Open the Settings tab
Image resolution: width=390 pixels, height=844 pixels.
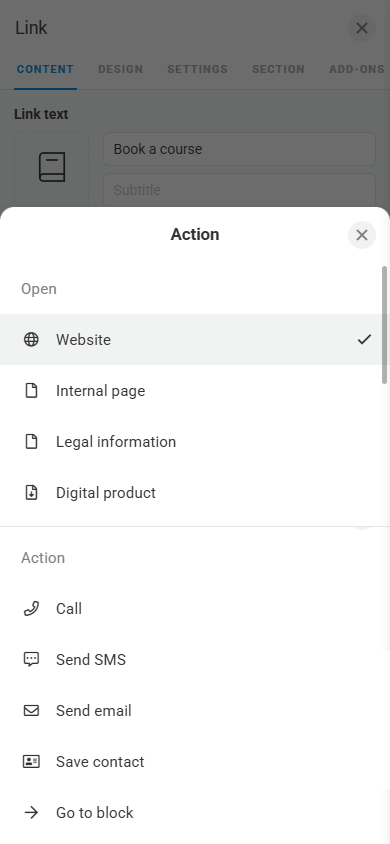[197, 69]
